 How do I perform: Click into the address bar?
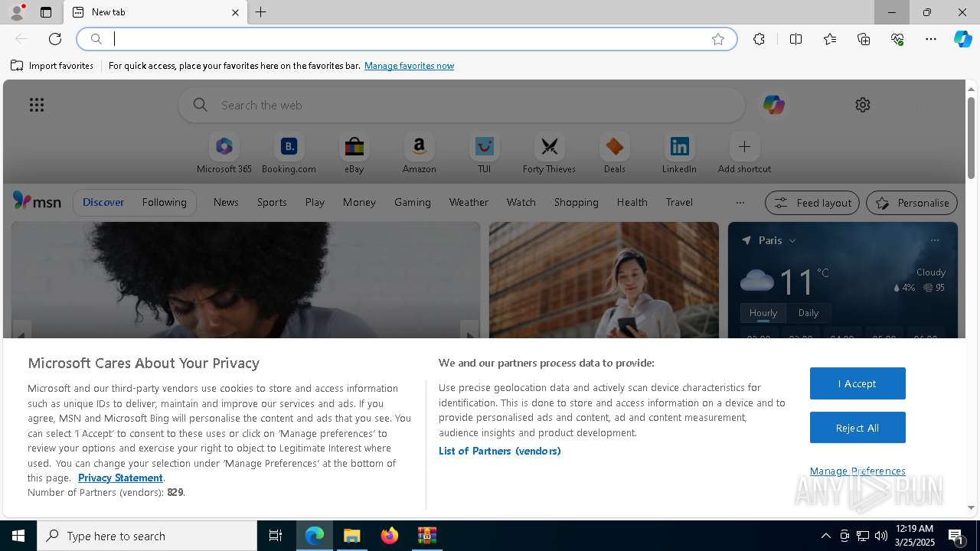[406, 39]
